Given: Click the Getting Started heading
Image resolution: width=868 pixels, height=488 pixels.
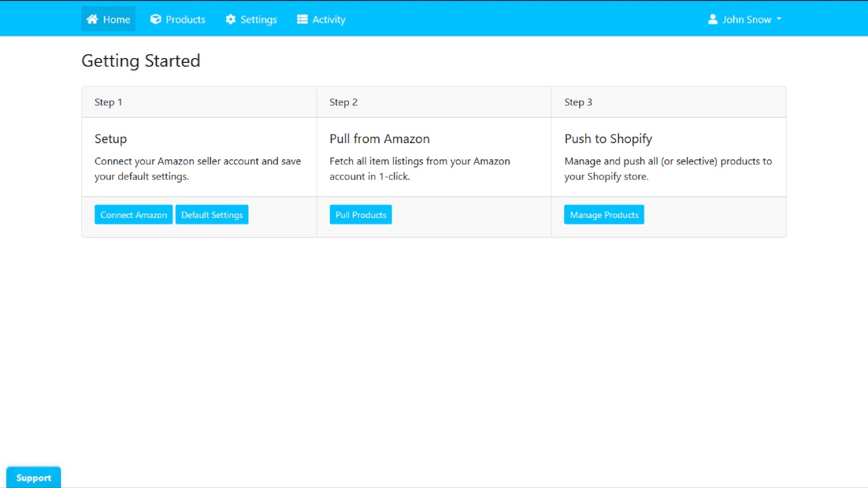Looking at the screenshot, I should pos(141,61).
